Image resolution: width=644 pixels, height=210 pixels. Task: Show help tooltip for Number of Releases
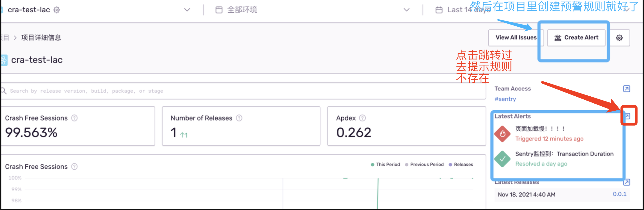tap(239, 118)
